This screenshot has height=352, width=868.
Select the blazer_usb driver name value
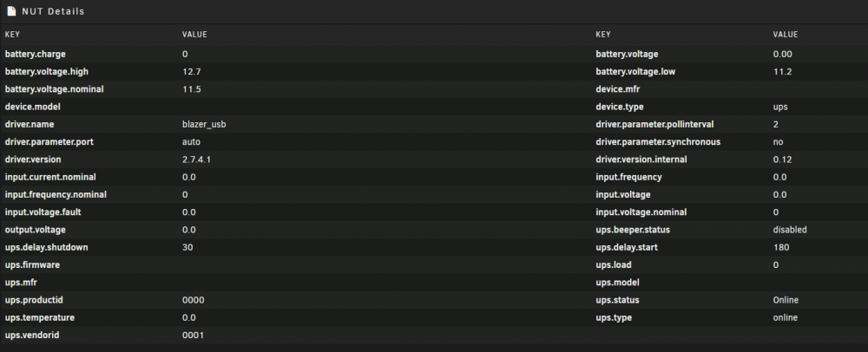(204, 124)
